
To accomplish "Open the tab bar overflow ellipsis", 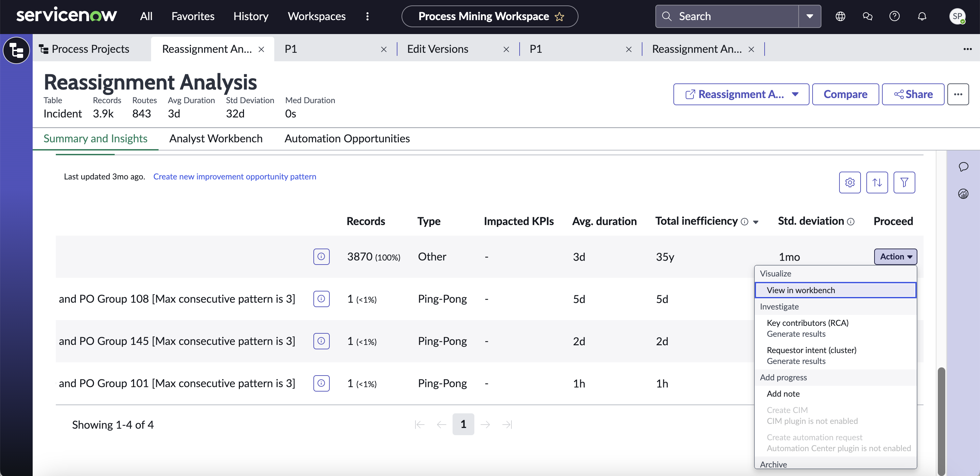I will [x=967, y=49].
